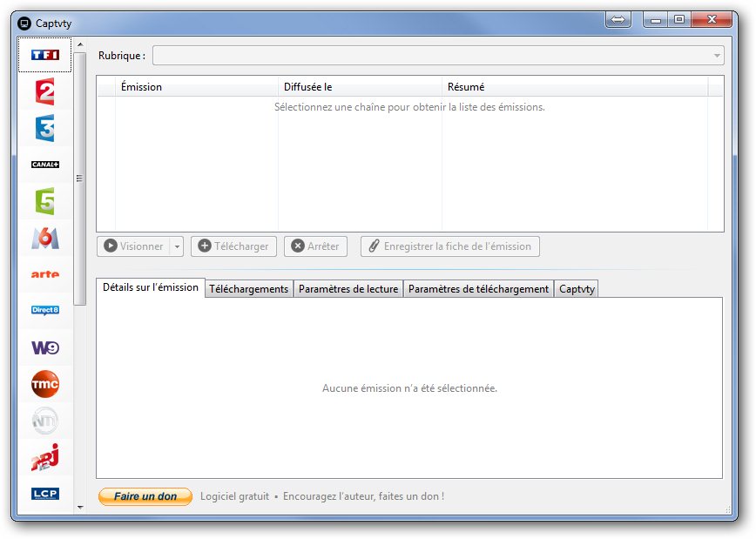Open the Arte channel
Screen dimensions: 756x539
pyautogui.click(x=45, y=274)
